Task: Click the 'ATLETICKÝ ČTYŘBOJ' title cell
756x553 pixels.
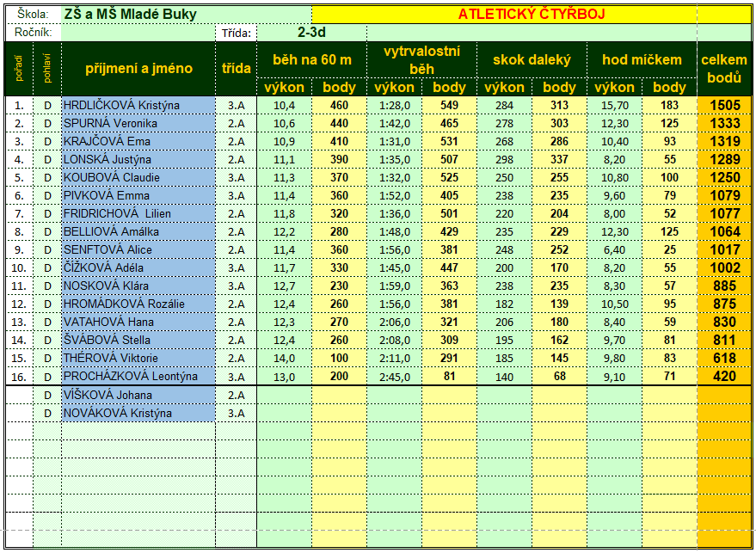Action: click(x=532, y=15)
